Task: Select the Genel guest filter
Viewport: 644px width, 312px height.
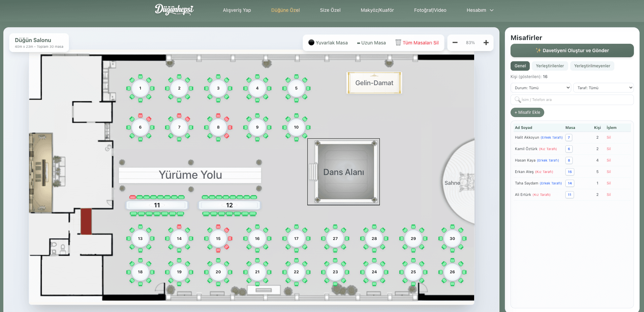Action: 520,66
